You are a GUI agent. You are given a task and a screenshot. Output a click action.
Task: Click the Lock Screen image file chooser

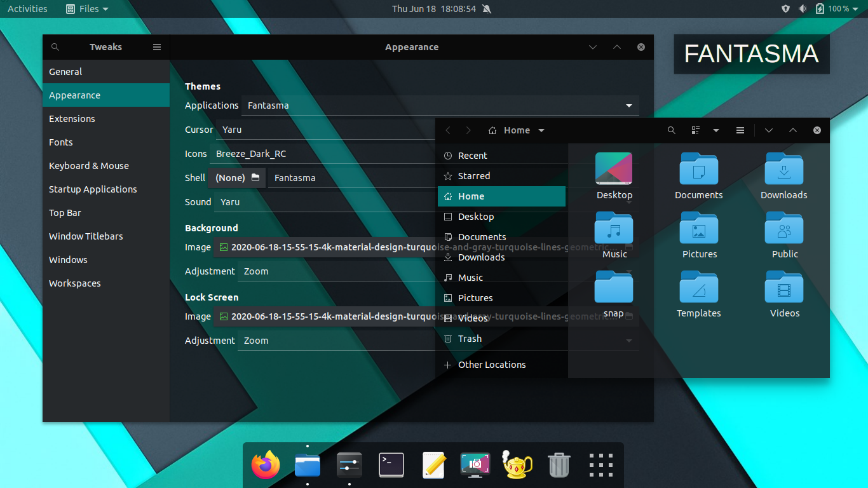pos(426,316)
